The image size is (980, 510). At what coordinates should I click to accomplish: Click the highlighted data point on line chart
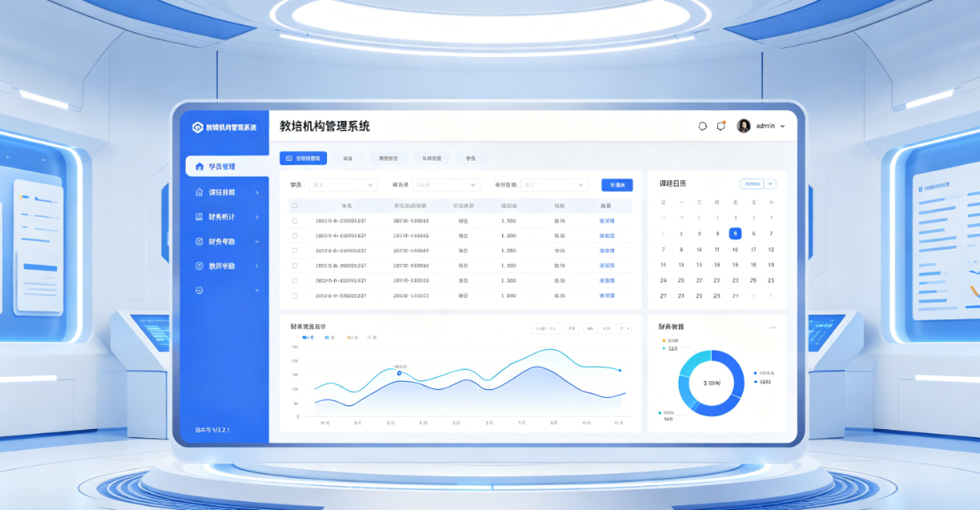pos(400,373)
